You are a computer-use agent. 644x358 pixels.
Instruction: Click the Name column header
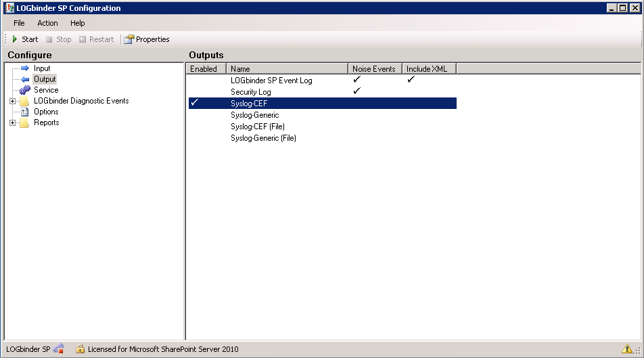tap(287, 68)
